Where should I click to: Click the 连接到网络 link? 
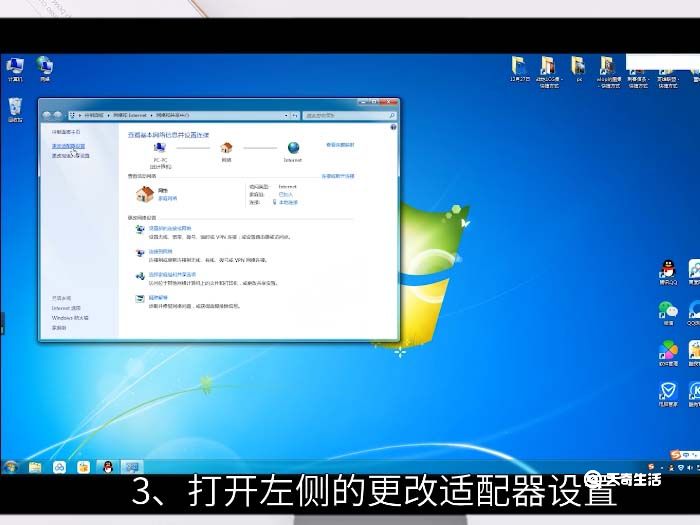click(160, 251)
